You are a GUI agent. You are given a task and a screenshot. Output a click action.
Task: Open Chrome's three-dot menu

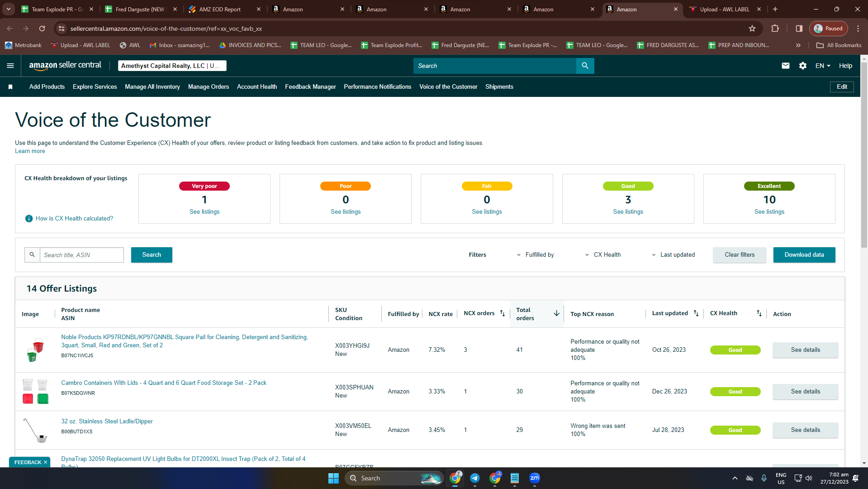tap(858, 29)
